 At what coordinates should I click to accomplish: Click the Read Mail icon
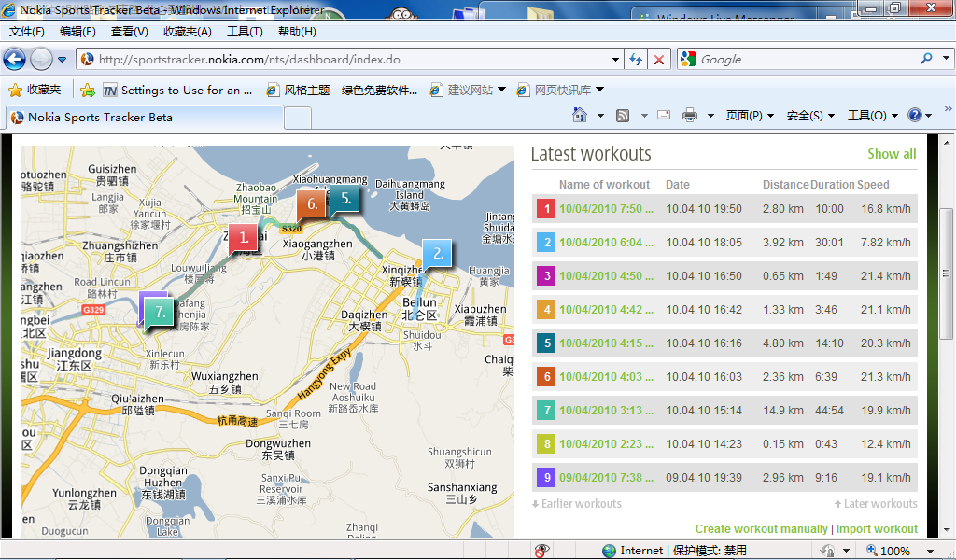pos(664,115)
